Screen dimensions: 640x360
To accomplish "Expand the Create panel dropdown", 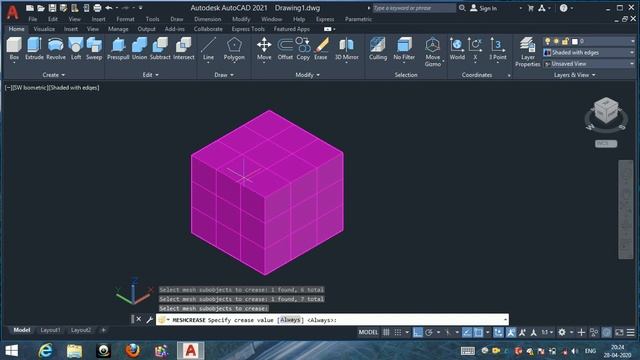I will (x=53, y=75).
